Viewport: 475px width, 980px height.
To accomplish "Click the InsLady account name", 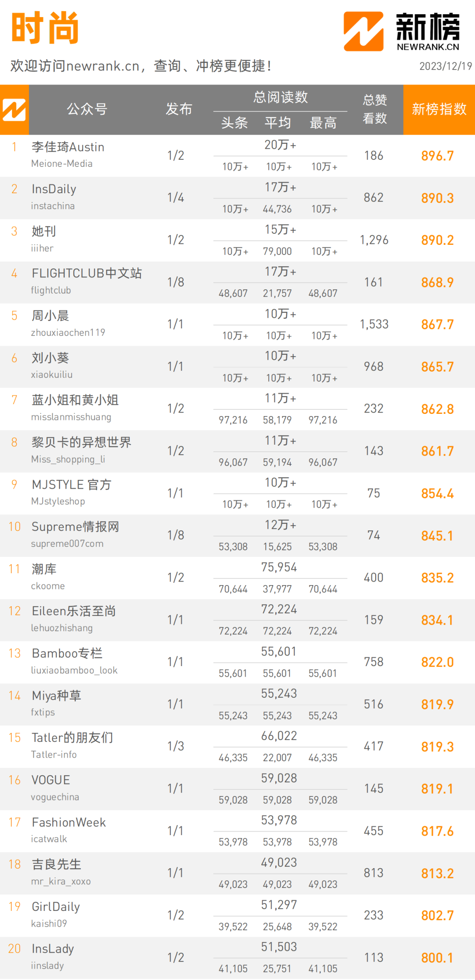I will click(53, 949).
